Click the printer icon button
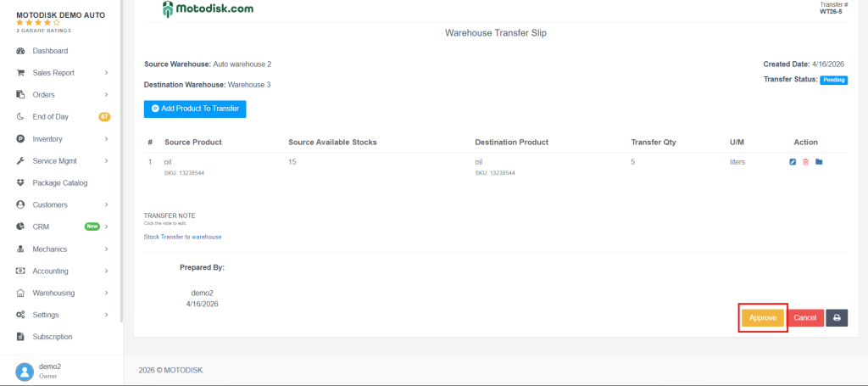The width and height of the screenshot is (868, 386). point(837,317)
